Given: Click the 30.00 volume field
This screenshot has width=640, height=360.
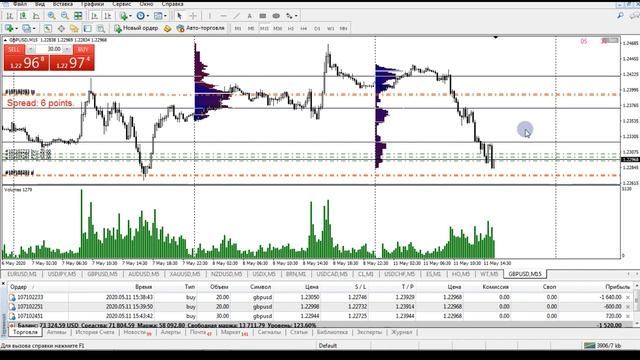Looking at the screenshot, I should coord(50,49).
